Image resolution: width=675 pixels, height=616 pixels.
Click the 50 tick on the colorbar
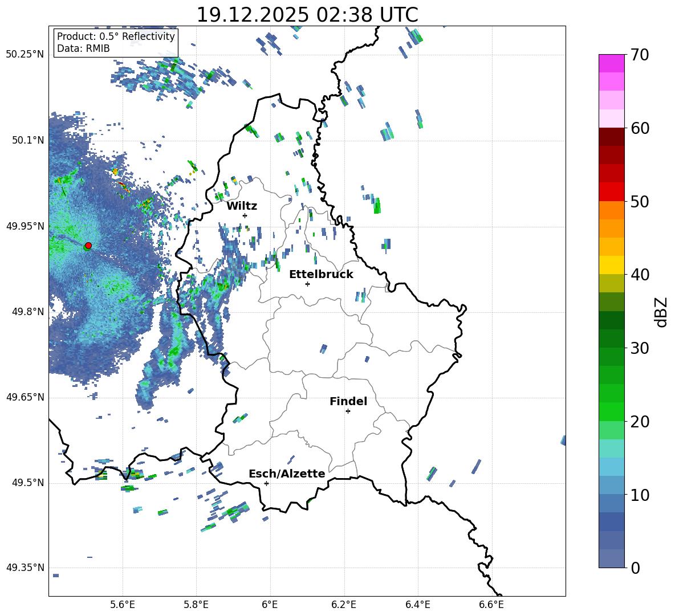pos(640,201)
